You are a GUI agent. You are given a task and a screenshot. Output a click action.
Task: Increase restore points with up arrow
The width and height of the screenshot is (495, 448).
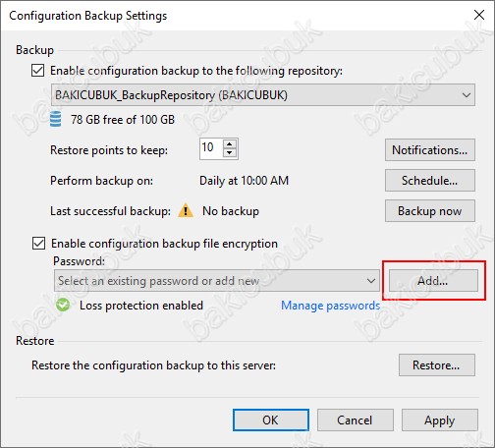point(230,144)
